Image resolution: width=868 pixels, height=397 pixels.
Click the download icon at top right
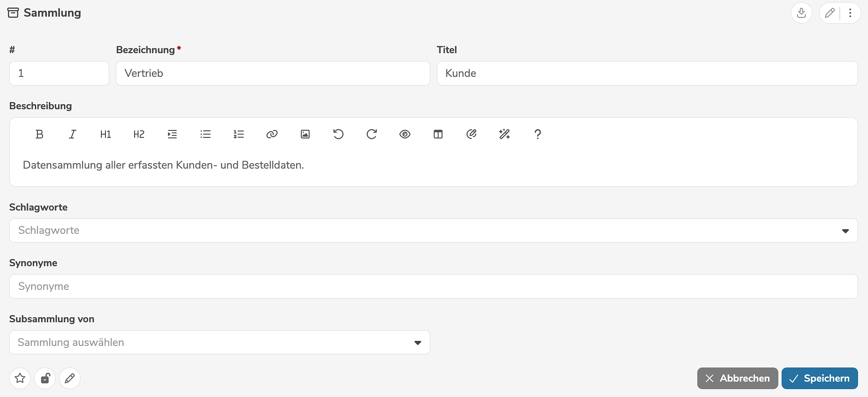(x=801, y=13)
